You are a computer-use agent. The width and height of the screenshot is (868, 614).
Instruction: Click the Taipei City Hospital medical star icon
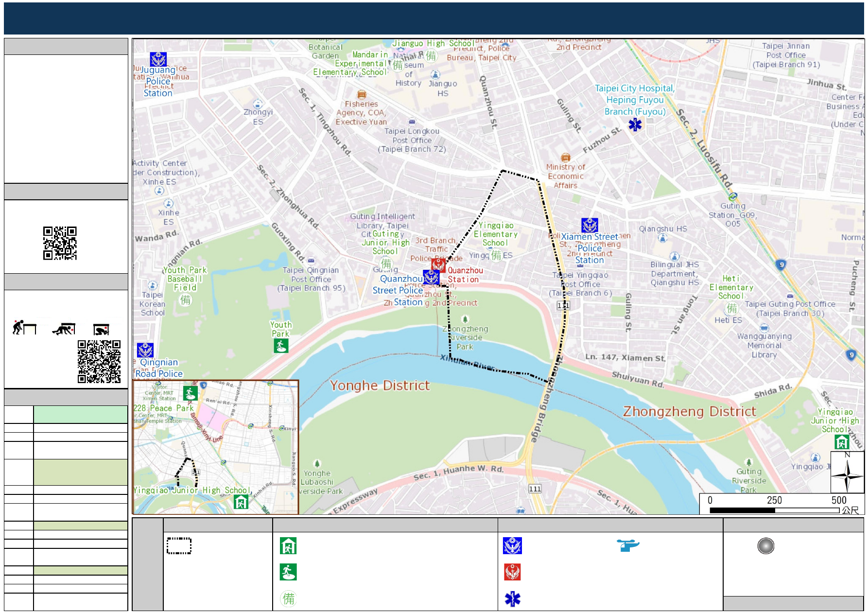(x=635, y=125)
